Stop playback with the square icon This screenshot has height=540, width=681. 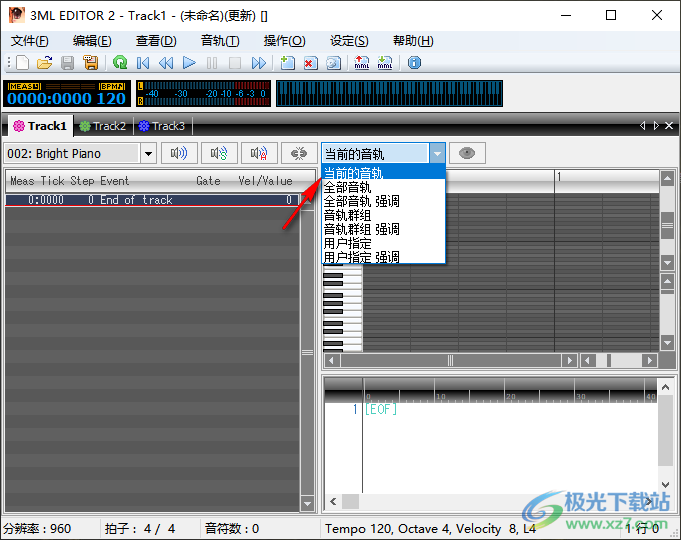click(235, 63)
